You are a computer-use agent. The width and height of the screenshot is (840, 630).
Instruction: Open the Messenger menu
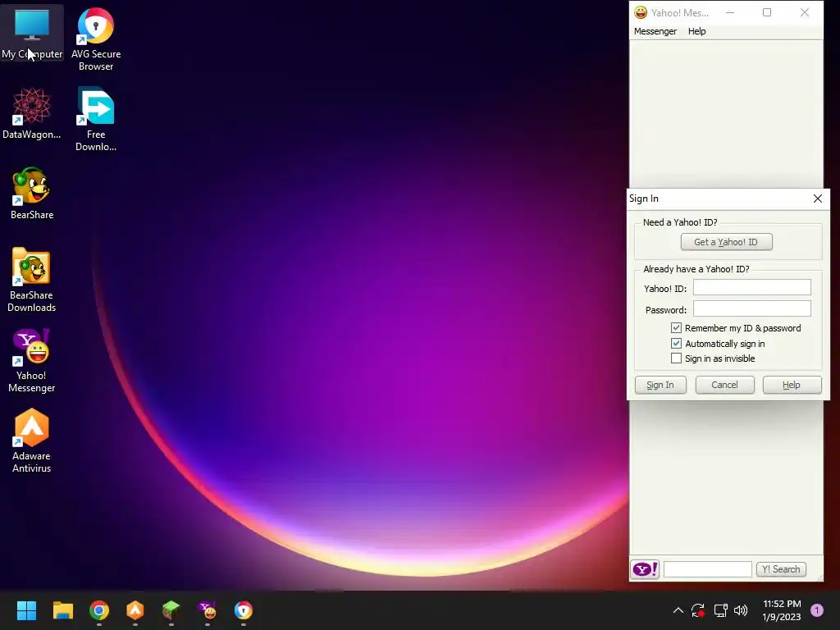[x=655, y=31]
